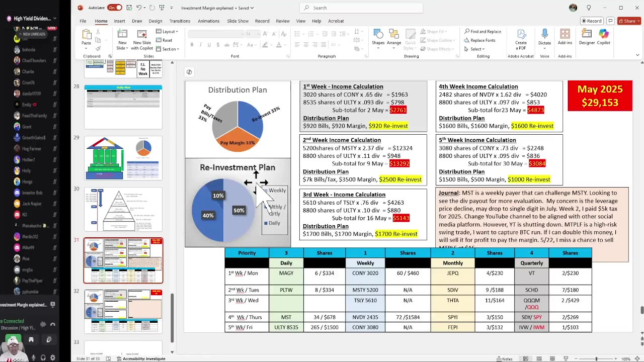Viewport: 644px width, 362px height.
Task: Undo the last action
Action: [x=139, y=8]
